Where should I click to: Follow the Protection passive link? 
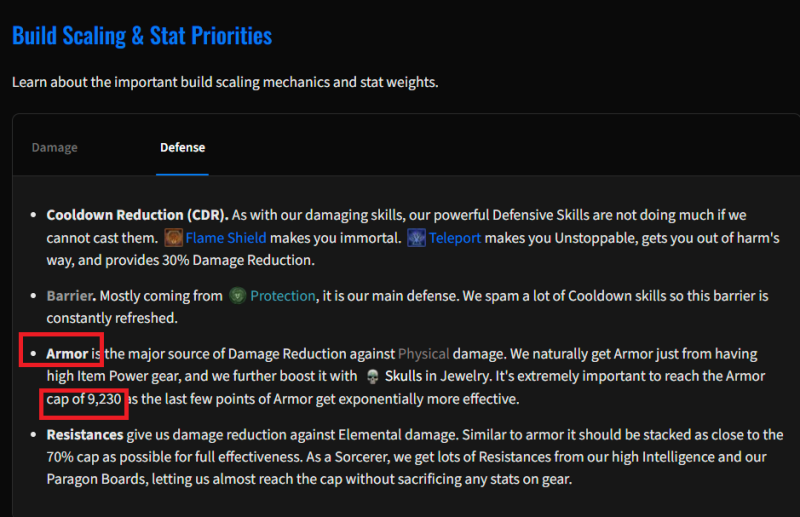click(x=283, y=296)
